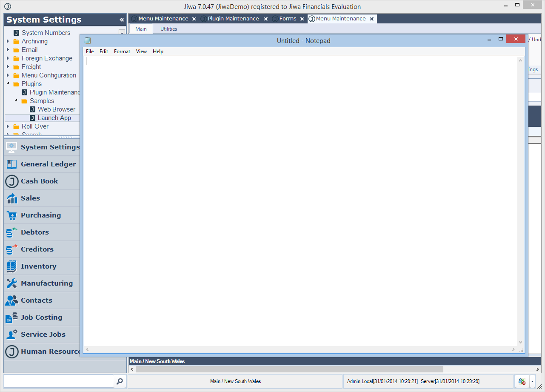Image resolution: width=545 pixels, height=392 pixels.
Task: Close the Forms tab
Action: coord(302,19)
